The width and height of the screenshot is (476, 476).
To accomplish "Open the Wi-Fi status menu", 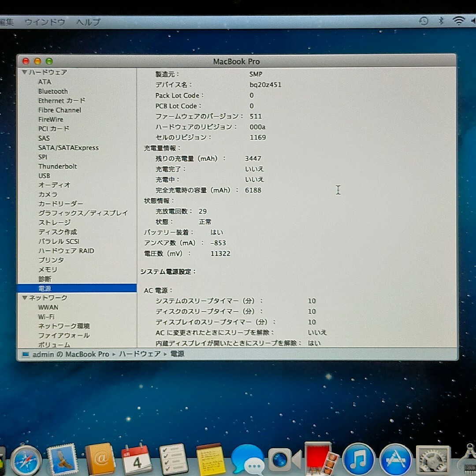I will pyautogui.click(x=459, y=20).
